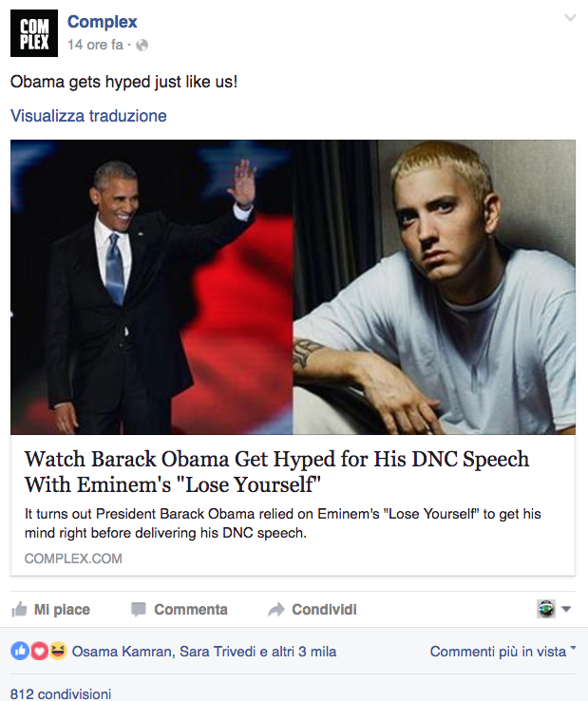The image size is (588, 701).
Task: Click Visualizza traduzione link
Action: (88, 116)
